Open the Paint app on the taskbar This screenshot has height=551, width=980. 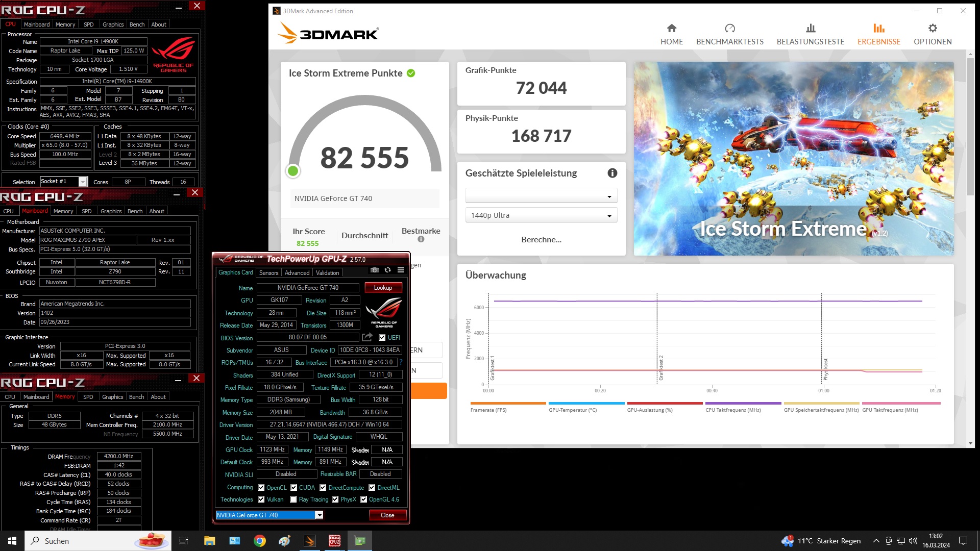(x=285, y=541)
